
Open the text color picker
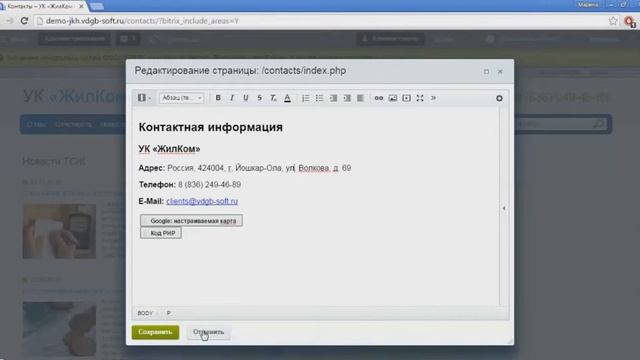(287, 98)
